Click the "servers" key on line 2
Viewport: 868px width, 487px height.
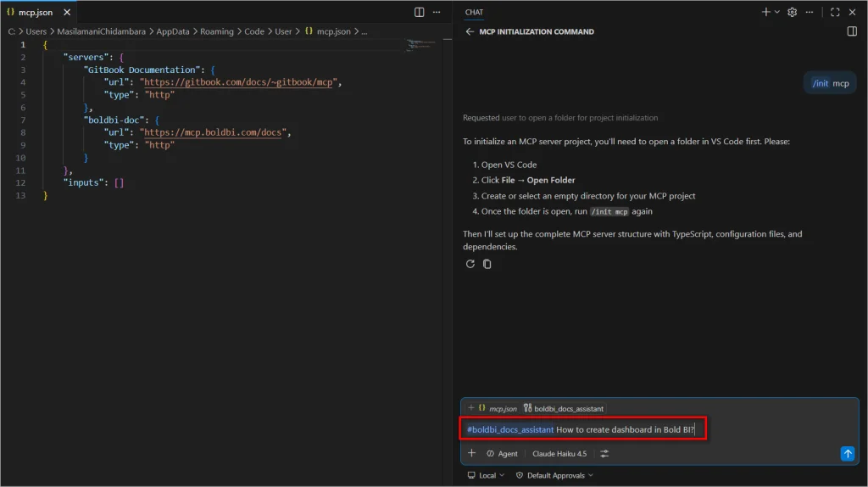pyautogui.click(x=86, y=57)
